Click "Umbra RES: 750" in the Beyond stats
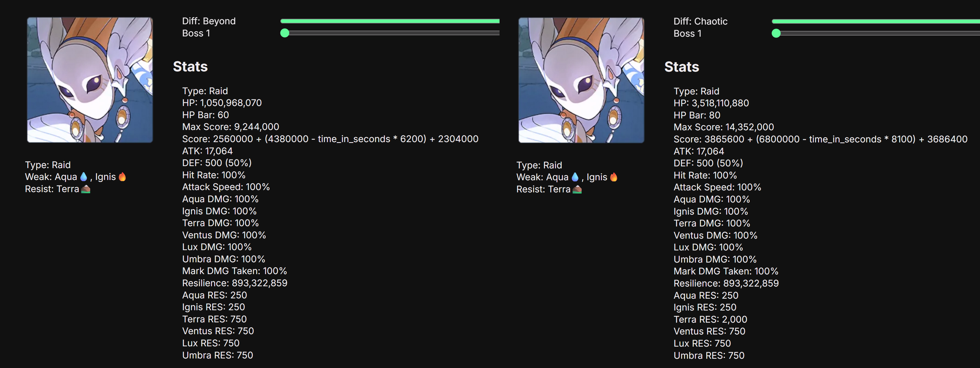The height and width of the screenshot is (368, 980). [218, 355]
